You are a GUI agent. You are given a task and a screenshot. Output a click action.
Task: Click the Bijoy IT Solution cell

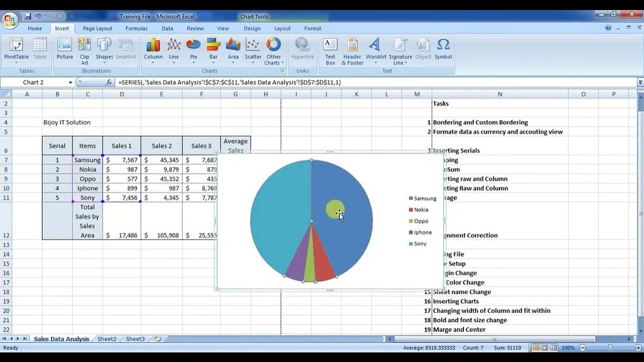point(67,122)
